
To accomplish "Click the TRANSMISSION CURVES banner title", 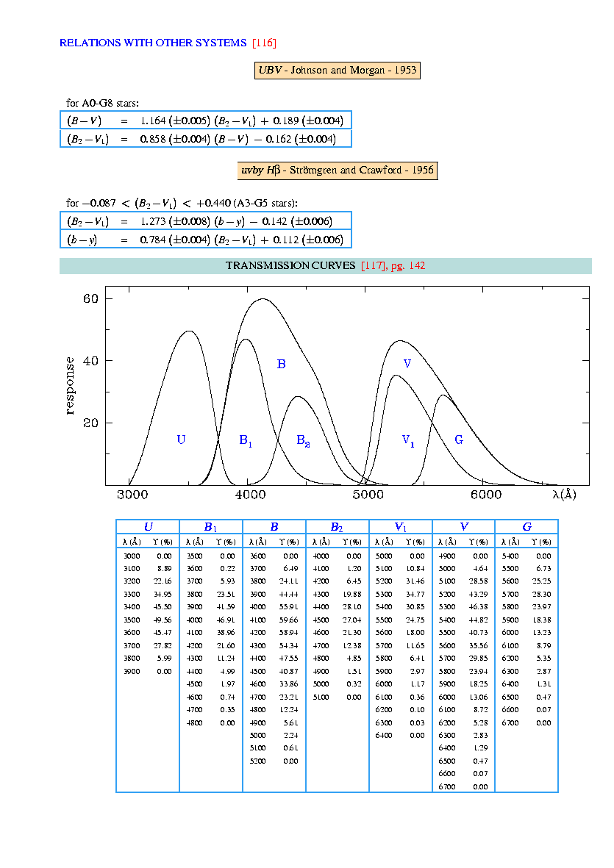I will [x=291, y=265].
